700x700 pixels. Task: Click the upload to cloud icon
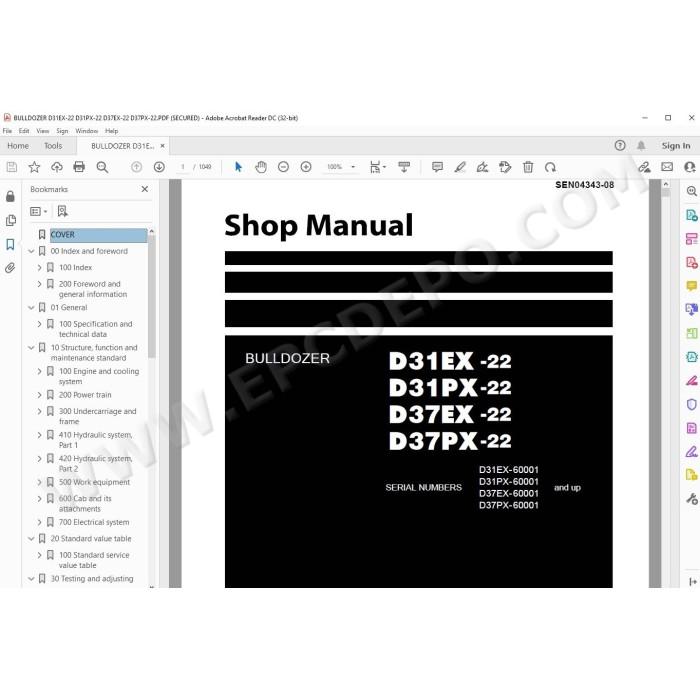point(57,167)
